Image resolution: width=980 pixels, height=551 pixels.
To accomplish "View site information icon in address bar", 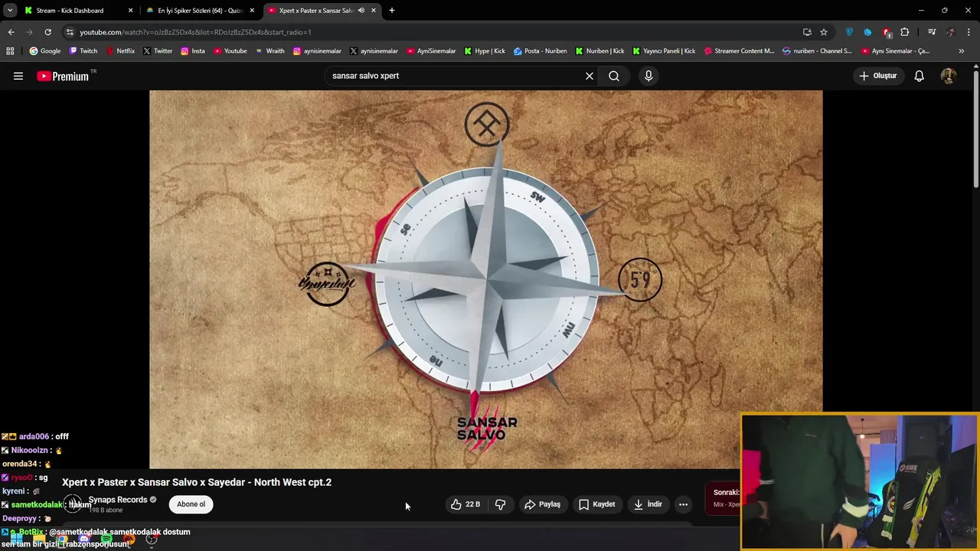I will (70, 32).
